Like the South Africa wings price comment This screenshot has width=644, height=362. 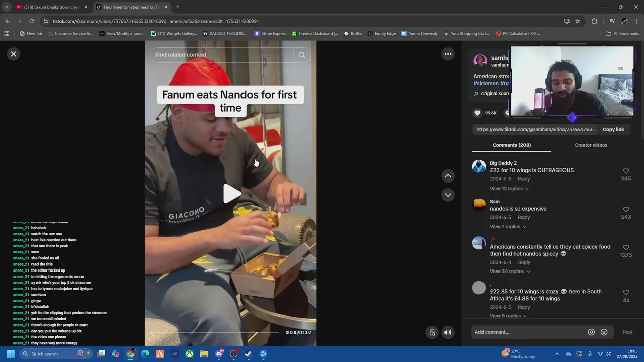626,292
